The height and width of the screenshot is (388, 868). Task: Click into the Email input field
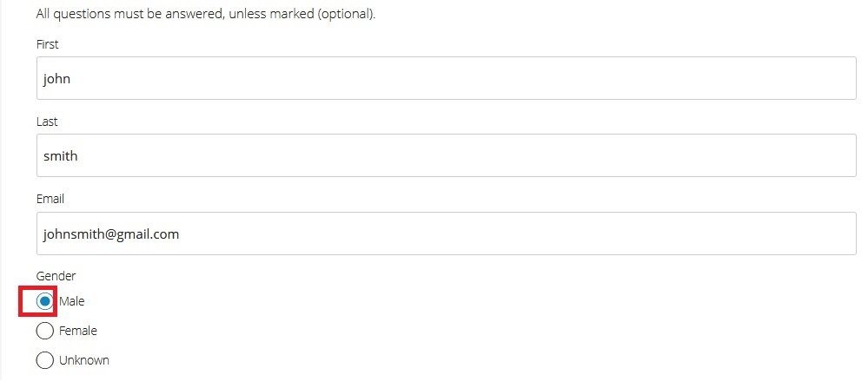point(447,233)
